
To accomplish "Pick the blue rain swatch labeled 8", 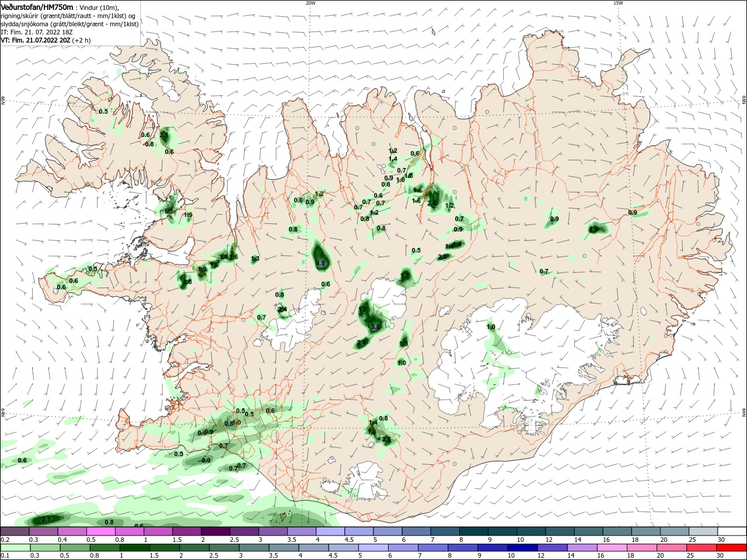I will [462, 548].
